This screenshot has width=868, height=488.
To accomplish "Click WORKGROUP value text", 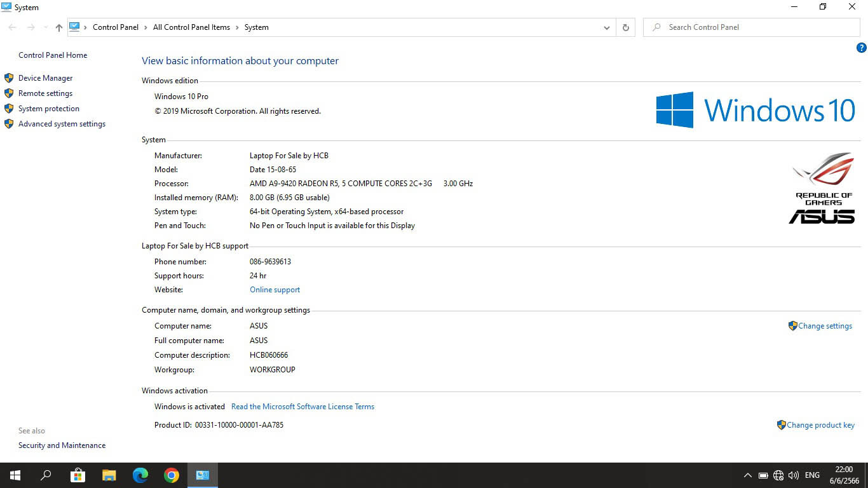I will coord(273,370).
